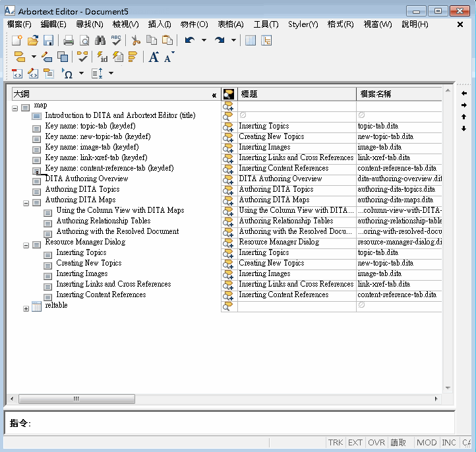Open the 插入(I) menu
476x452 pixels.
click(160, 24)
